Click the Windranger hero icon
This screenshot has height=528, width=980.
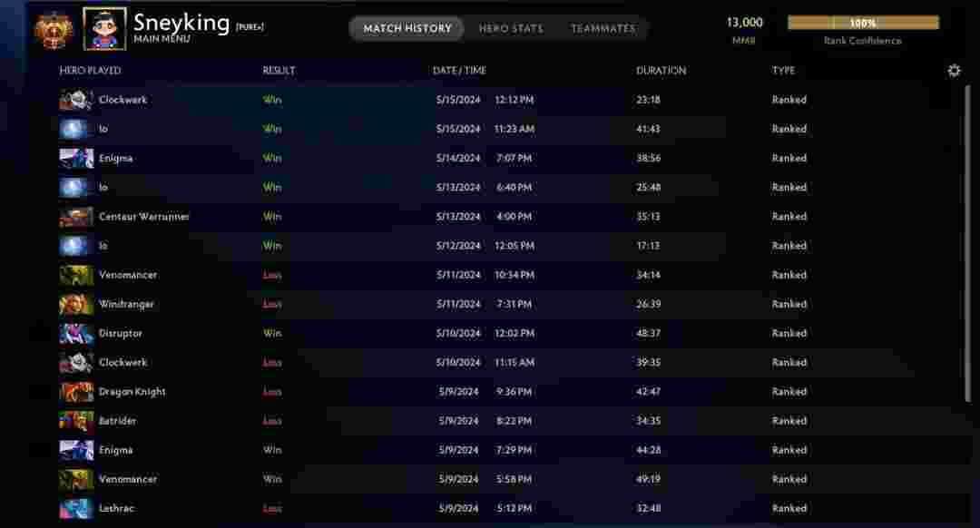(x=76, y=304)
